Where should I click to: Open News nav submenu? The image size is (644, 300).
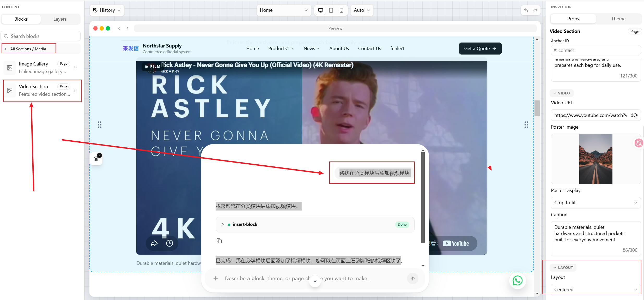[x=311, y=49]
